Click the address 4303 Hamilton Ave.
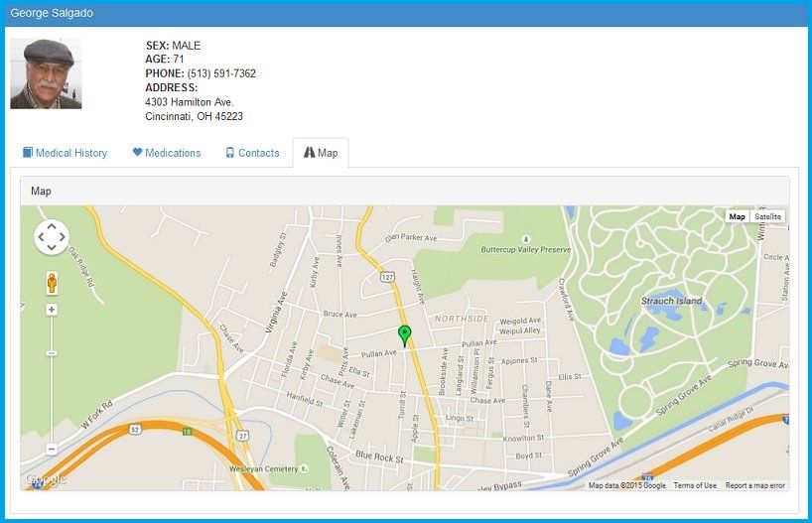 (x=189, y=101)
